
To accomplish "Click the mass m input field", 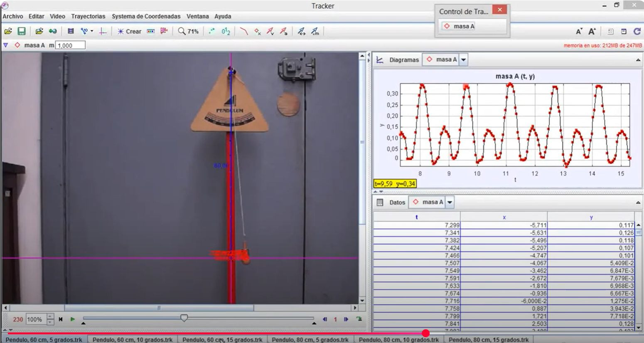I will click(70, 45).
